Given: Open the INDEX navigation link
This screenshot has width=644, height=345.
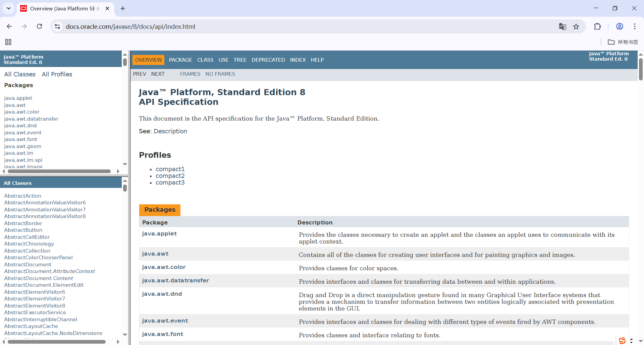Looking at the screenshot, I should pos(298,60).
